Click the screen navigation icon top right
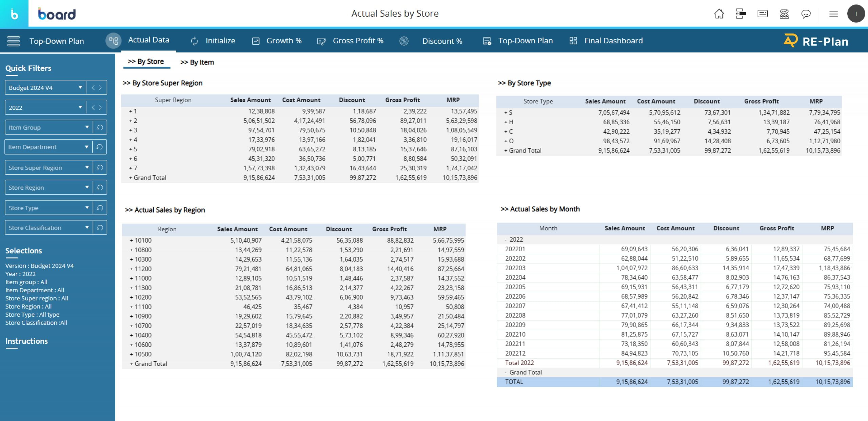868x421 pixels. [741, 14]
